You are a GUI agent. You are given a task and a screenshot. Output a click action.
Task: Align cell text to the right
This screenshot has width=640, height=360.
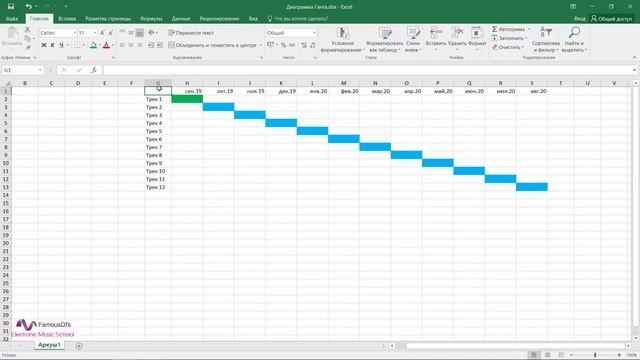pyautogui.click(x=140, y=45)
